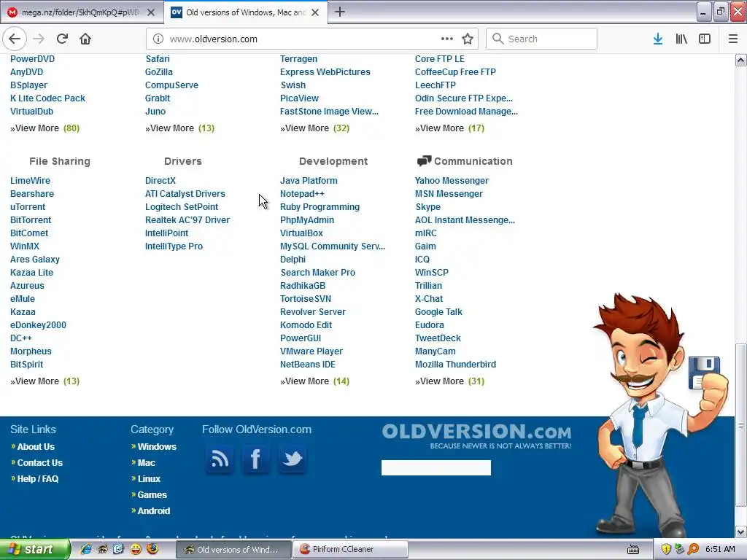Open the OldVersion RSS feed icon
747x560 pixels.
(220, 459)
